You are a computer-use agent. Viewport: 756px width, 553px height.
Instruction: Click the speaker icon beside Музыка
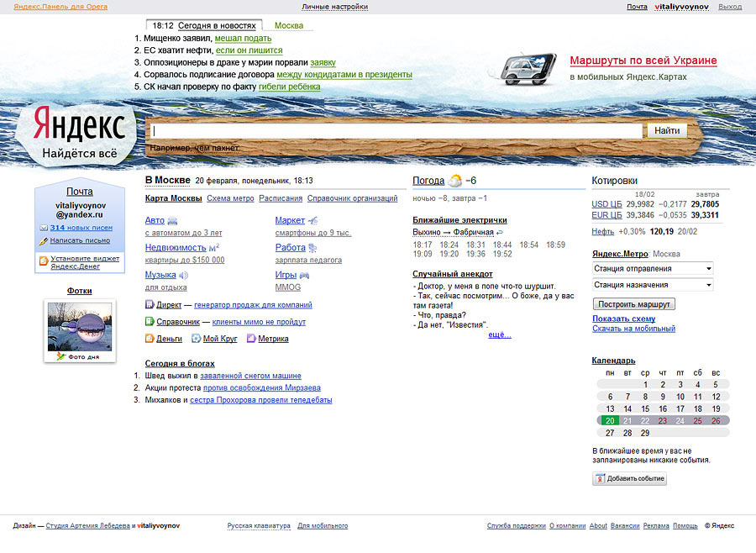point(184,275)
